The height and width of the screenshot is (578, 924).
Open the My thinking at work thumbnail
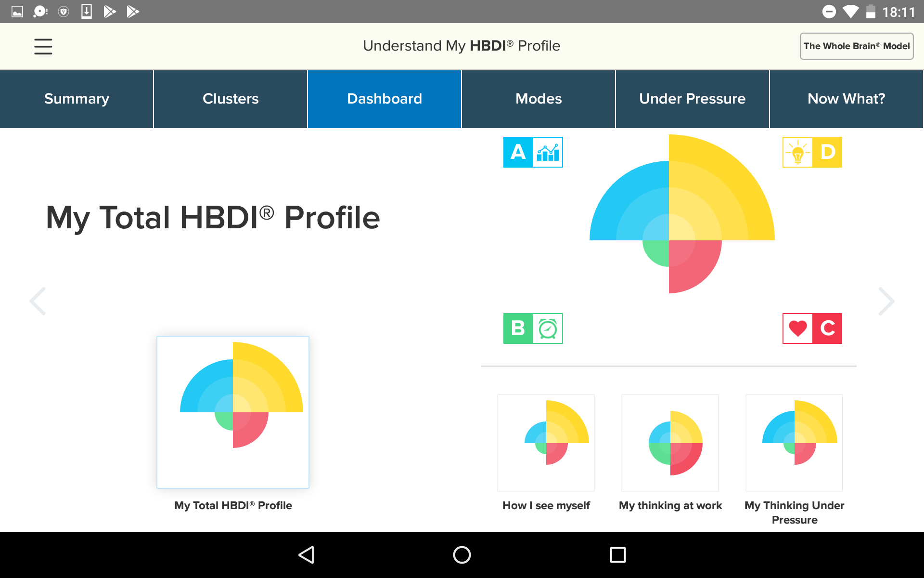click(x=670, y=443)
